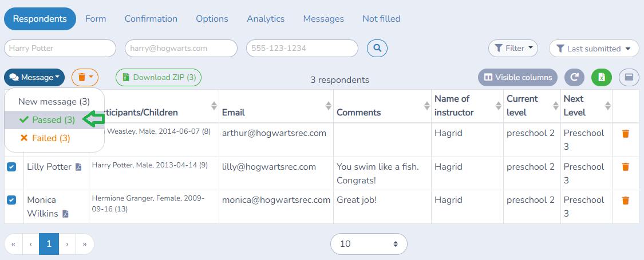Sort by Comments column arrows
The height and width of the screenshot is (260, 644).
pyautogui.click(x=426, y=106)
